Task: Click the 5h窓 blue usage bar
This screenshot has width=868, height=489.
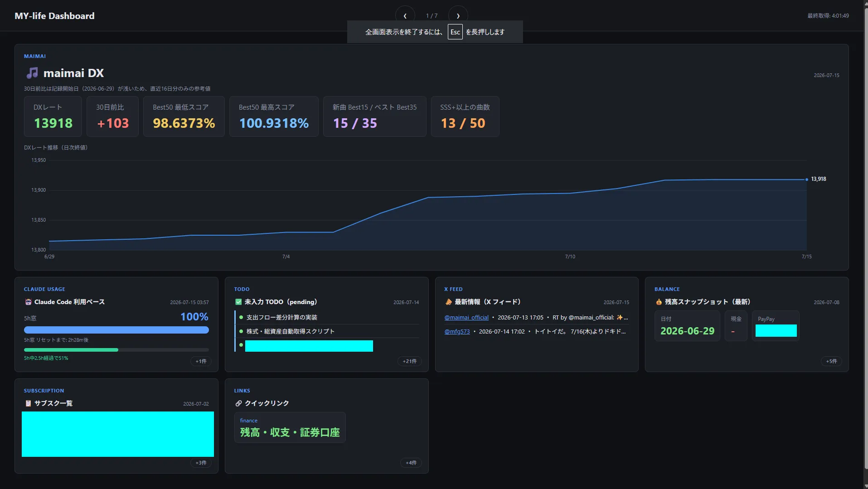Action: click(116, 330)
